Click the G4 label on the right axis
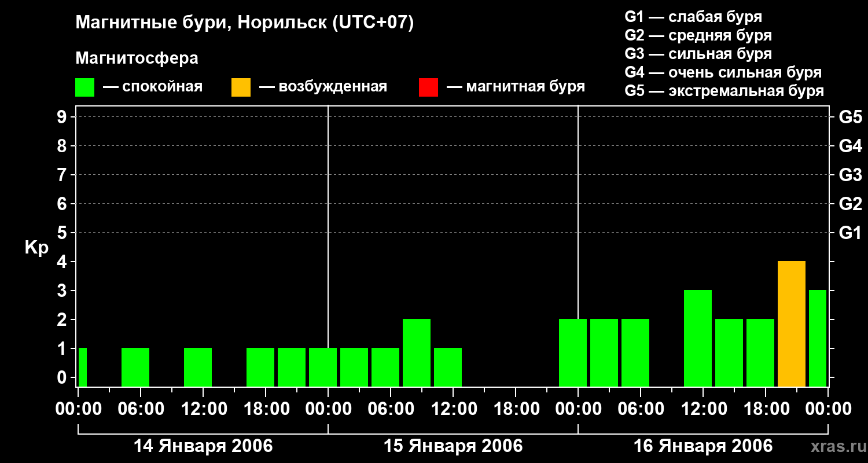Viewport: 868px width, 463px height. [x=851, y=146]
